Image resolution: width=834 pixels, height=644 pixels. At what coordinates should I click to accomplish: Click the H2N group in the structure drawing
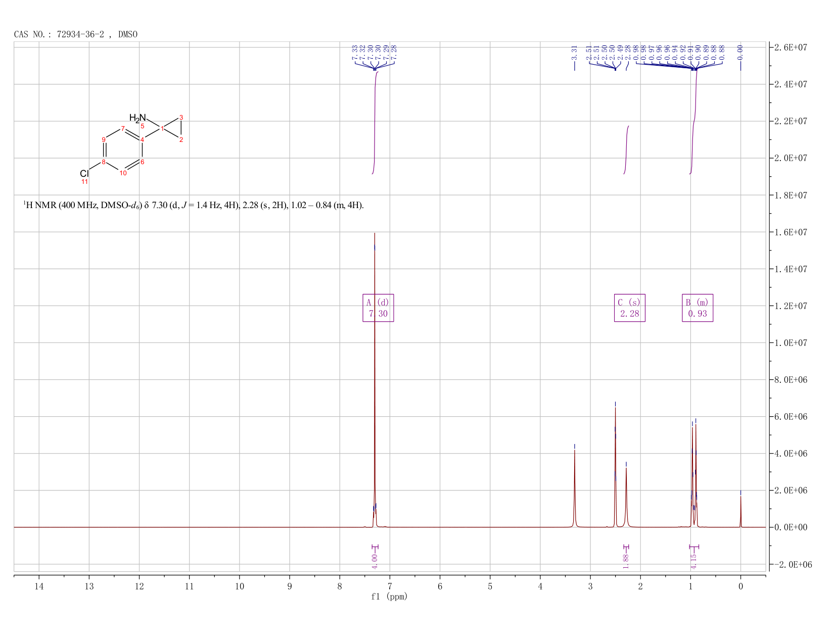(x=137, y=118)
